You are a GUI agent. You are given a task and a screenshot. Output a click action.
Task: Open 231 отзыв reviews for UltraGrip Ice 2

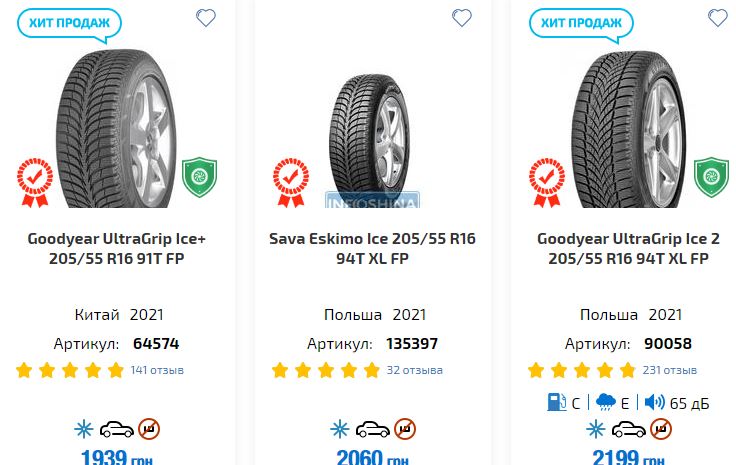(x=669, y=370)
